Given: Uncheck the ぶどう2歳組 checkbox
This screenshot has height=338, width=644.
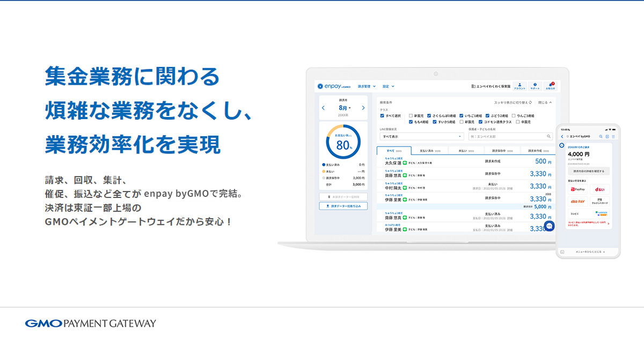Looking at the screenshot, I should click(x=486, y=115).
